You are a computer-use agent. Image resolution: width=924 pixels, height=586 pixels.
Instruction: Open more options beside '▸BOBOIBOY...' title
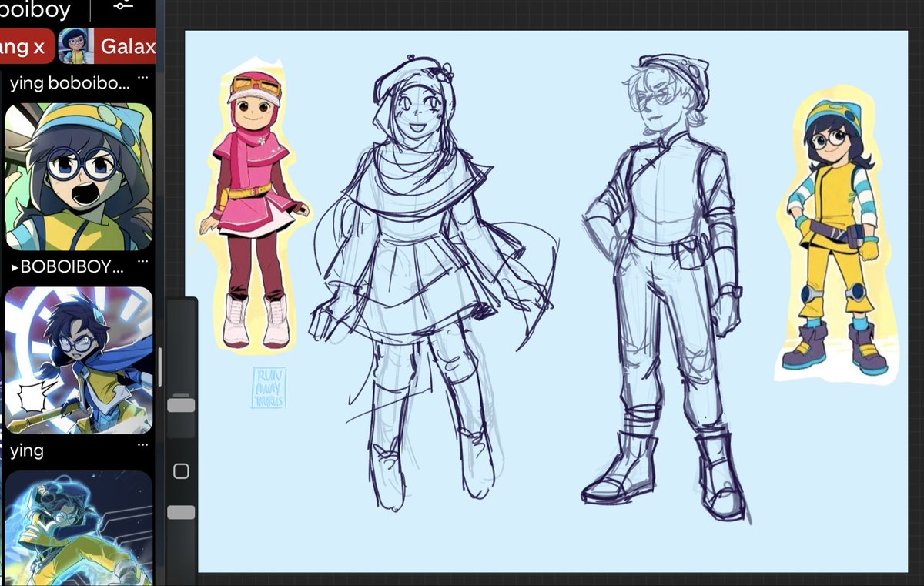coord(142,263)
